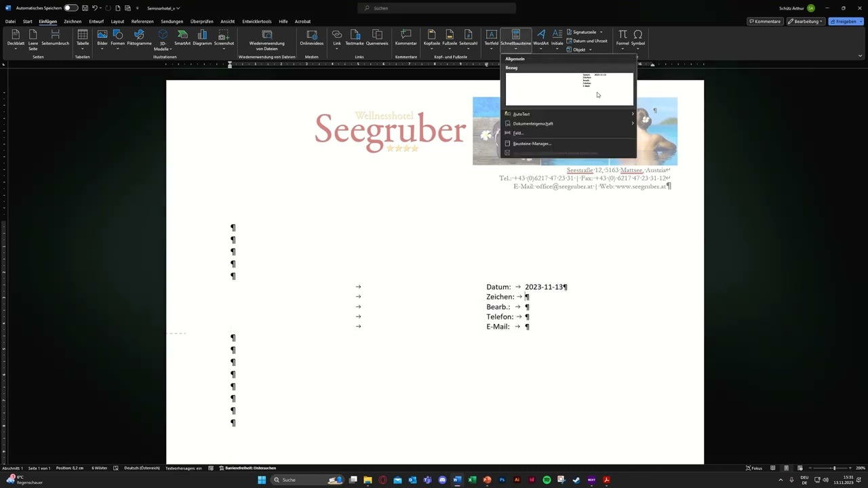Click the save icon in title bar
Image resolution: width=868 pixels, height=488 pixels.
[84, 8]
